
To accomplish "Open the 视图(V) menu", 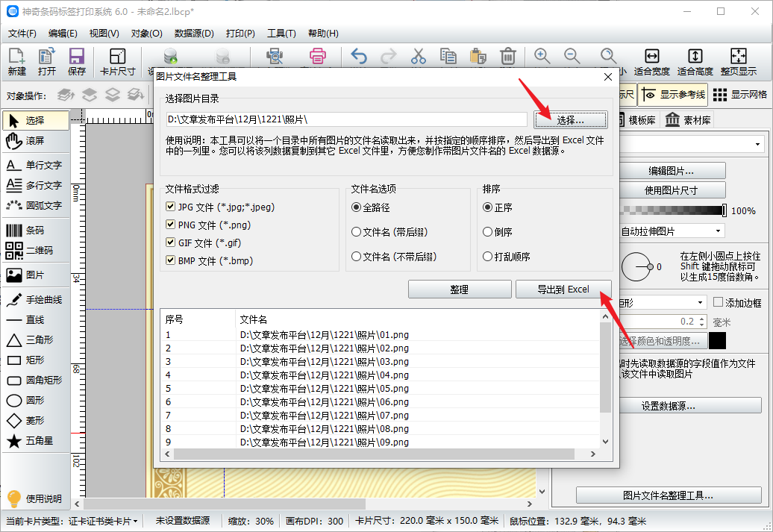I will tap(104, 33).
